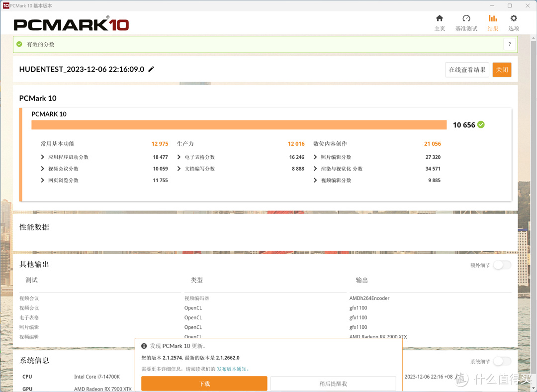Click the 照片编辑 test row
The width and height of the screenshot is (537, 392).
(29, 327)
